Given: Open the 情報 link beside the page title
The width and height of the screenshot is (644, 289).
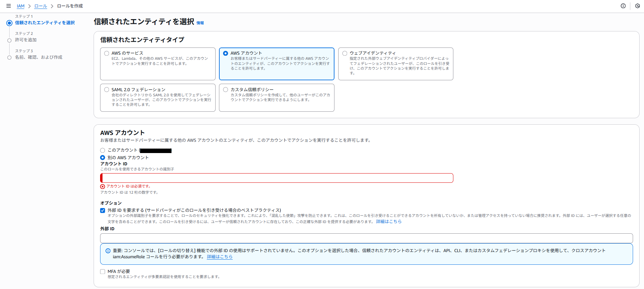Looking at the screenshot, I should [200, 23].
